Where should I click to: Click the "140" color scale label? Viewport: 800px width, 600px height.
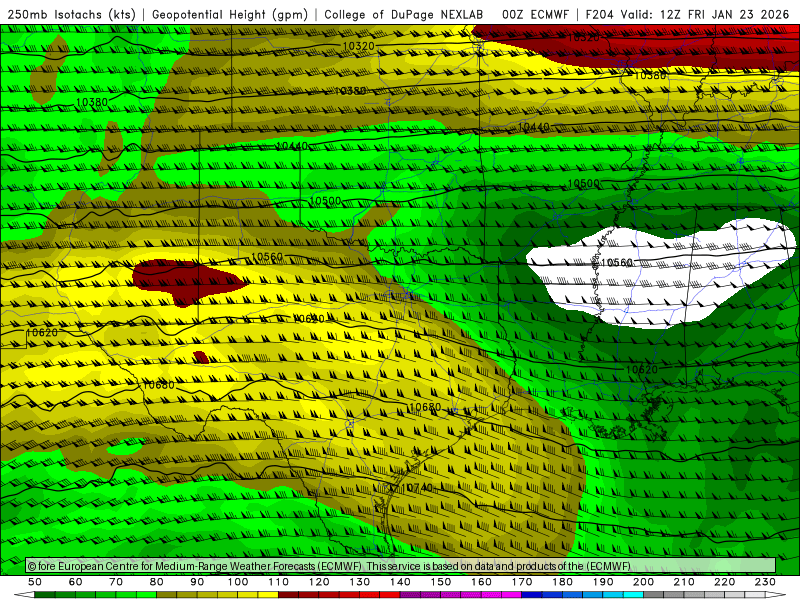tap(400, 582)
